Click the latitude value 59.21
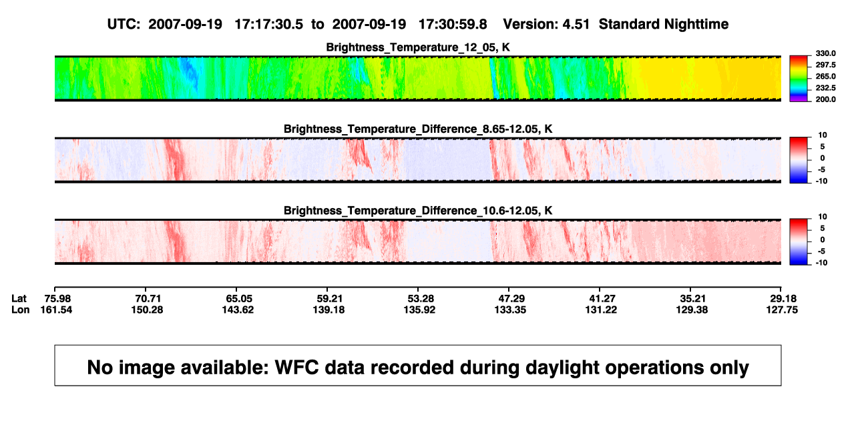Screen dimensions: 868x445 coord(330,298)
